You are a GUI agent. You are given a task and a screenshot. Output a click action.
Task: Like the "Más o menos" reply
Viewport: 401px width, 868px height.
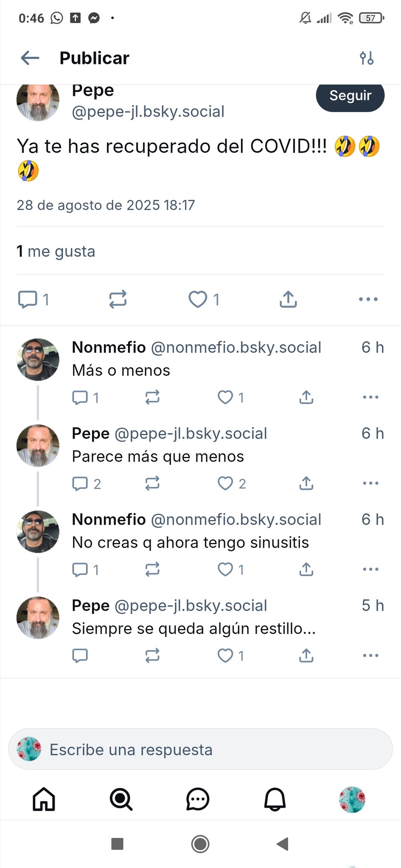(x=225, y=397)
